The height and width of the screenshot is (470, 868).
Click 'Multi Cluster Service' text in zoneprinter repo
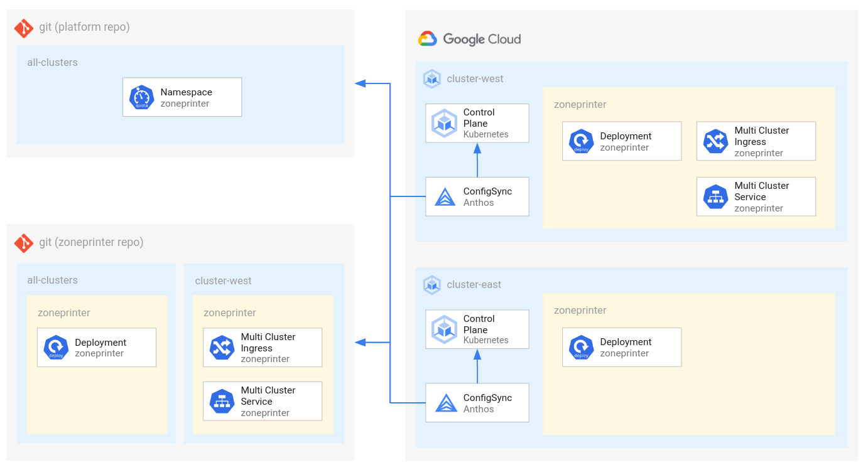268,396
